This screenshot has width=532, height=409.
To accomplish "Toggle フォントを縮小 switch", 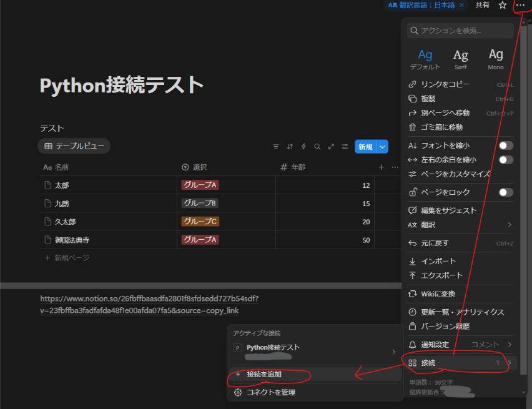I will 506,145.
